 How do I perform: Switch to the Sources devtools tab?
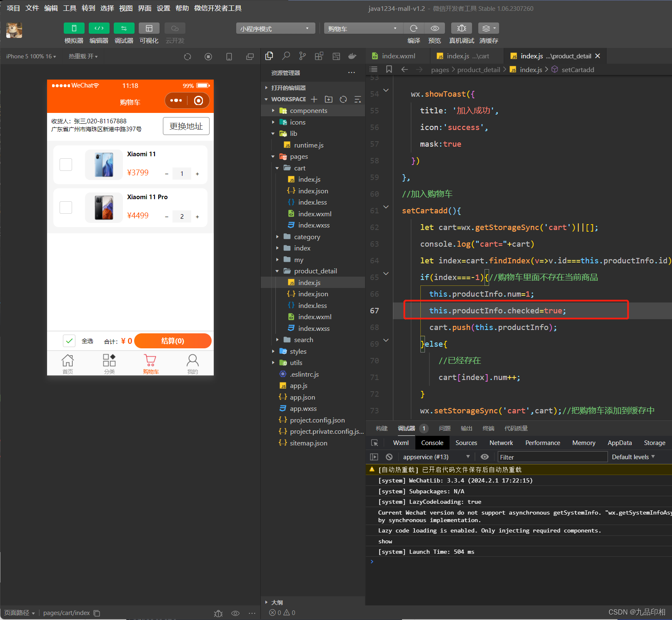466,443
